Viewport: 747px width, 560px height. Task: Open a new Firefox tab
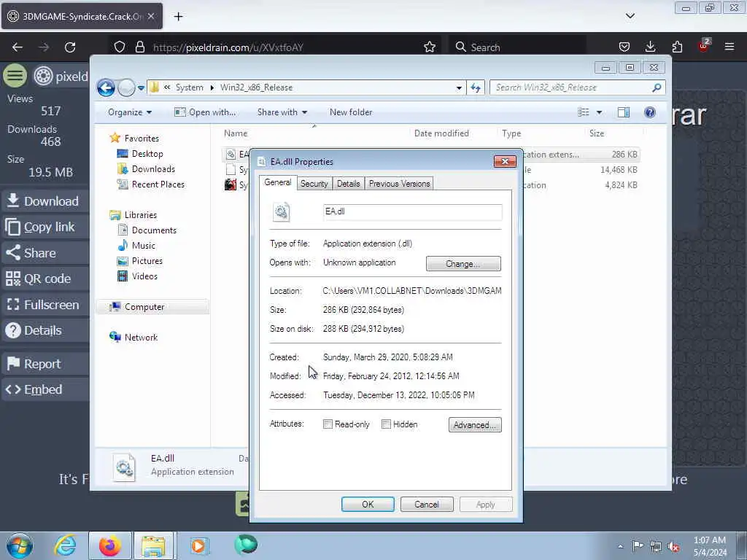[x=178, y=17]
